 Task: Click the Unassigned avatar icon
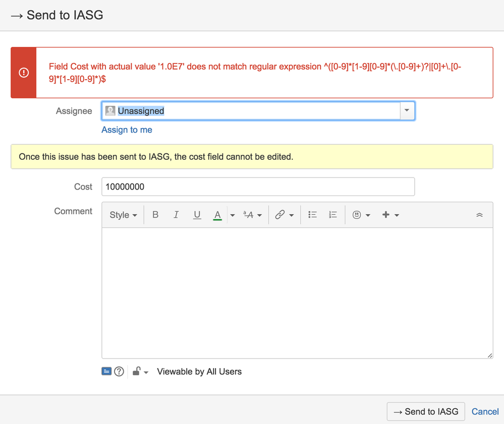click(x=110, y=111)
